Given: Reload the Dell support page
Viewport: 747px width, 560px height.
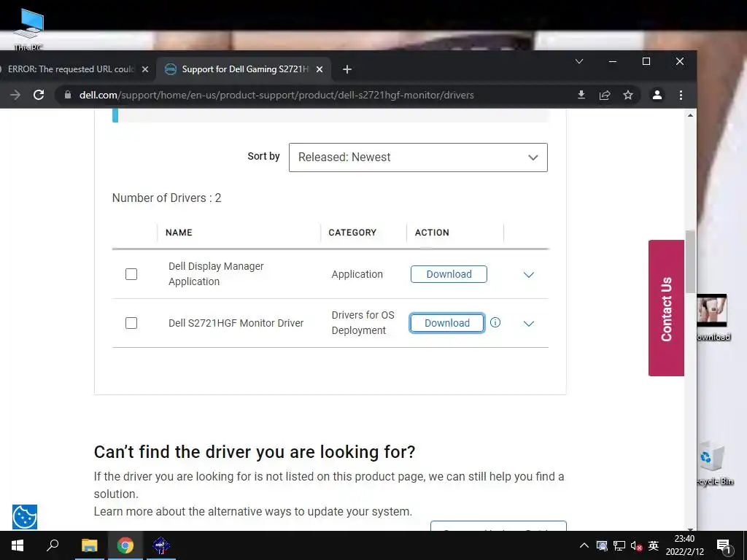Looking at the screenshot, I should pyautogui.click(x=39, y=95).
